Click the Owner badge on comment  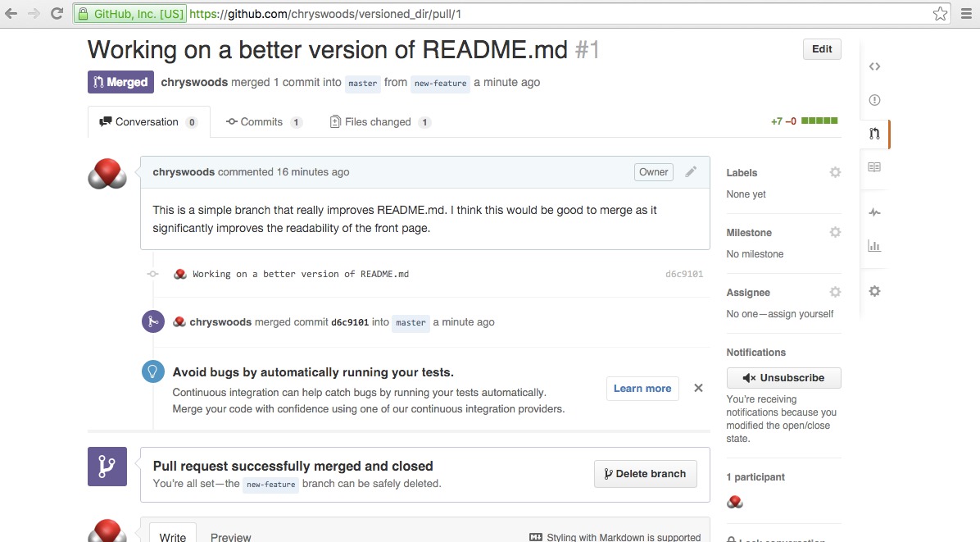[654, 172]
